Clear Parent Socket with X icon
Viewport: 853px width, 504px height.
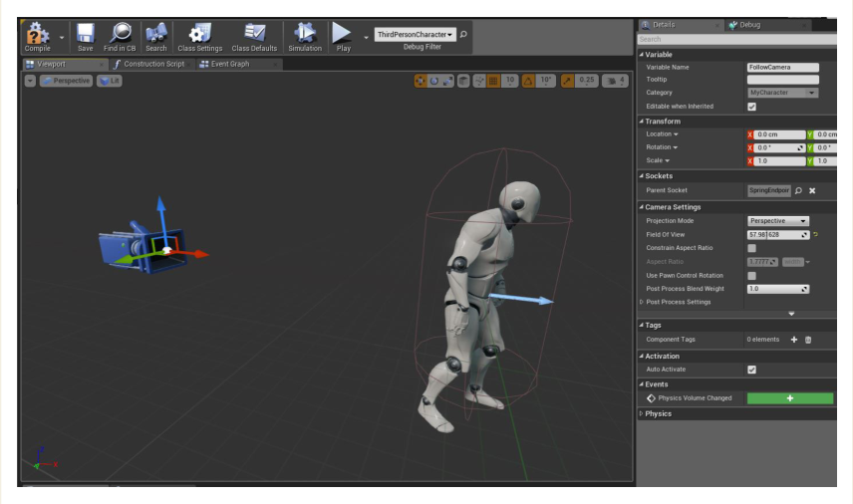[x=812, y=191]
